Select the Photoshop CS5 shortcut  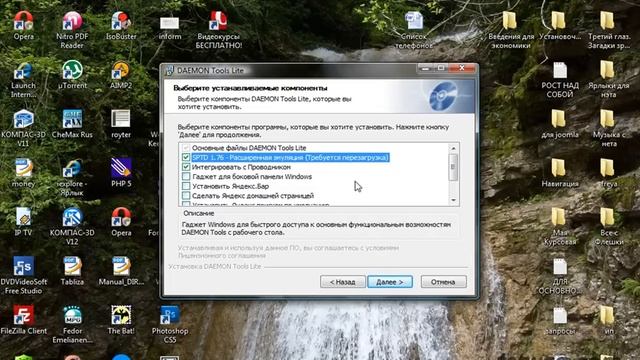(x=170, y=324)
